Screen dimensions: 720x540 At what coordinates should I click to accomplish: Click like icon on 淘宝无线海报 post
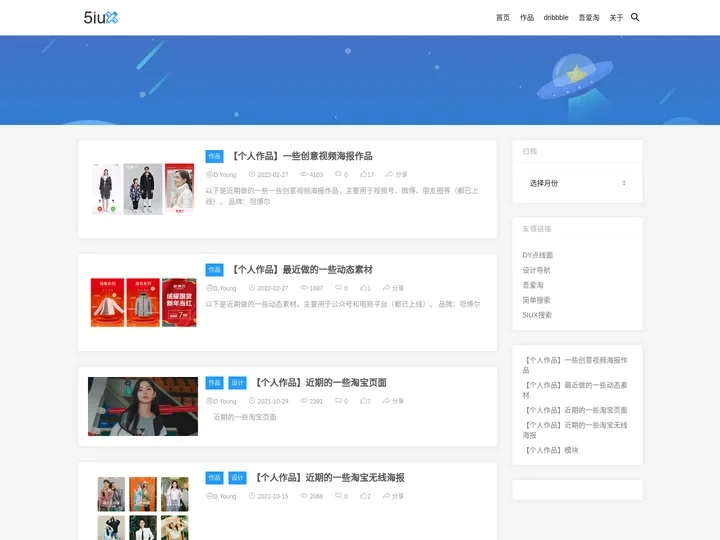pos(363,495)
